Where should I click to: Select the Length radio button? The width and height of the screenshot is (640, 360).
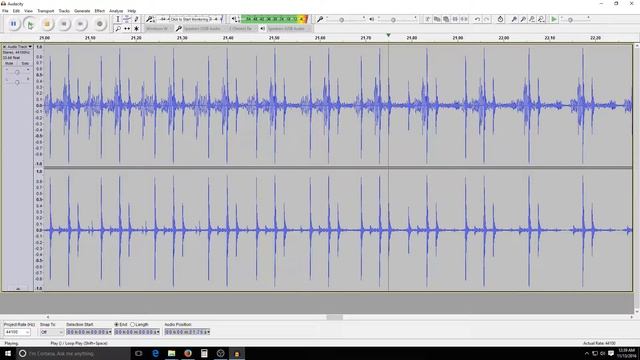[x=132, y=324]
